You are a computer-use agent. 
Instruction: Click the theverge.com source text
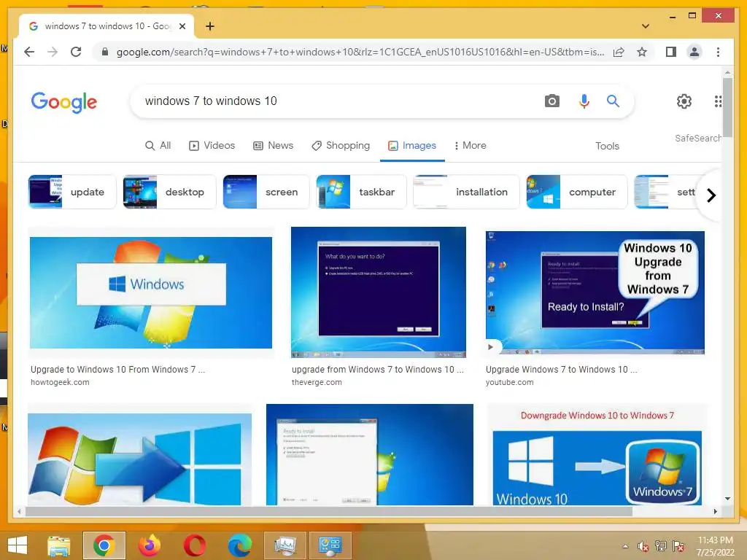click(x=317, y=382)
